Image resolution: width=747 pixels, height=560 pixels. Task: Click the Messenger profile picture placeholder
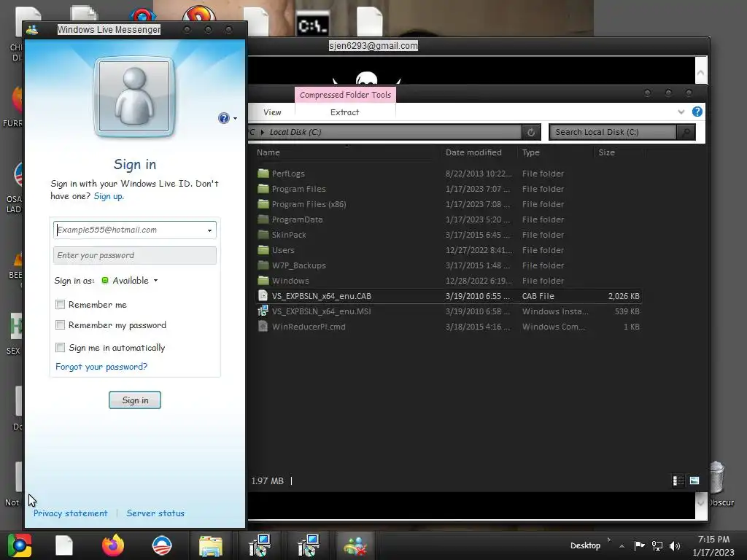pyautogui.click(x=134, y=97)
